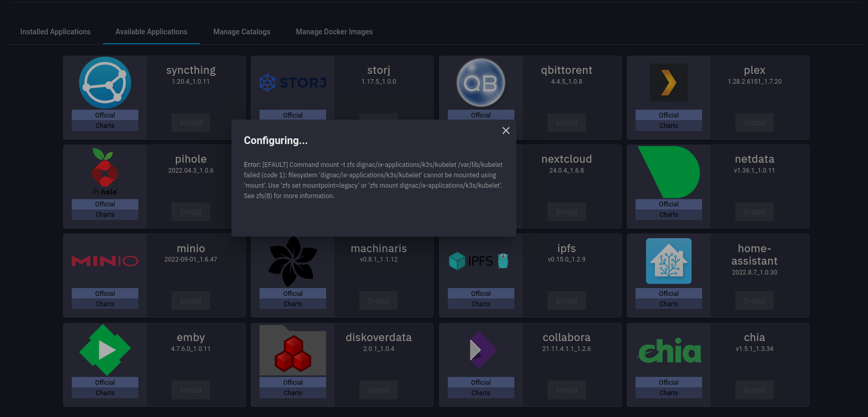
Task: Open the Manage Docker Images tab
Action: coord(334,32)
